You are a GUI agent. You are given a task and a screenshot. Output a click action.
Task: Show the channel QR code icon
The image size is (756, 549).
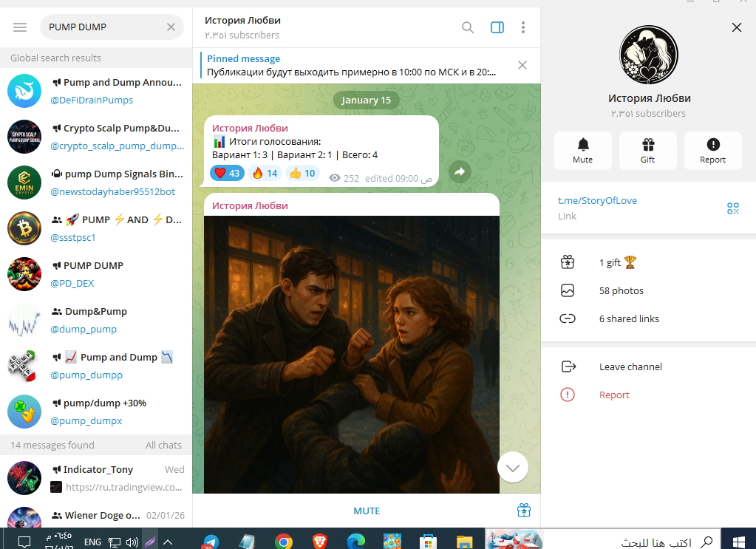coord(733,208)
